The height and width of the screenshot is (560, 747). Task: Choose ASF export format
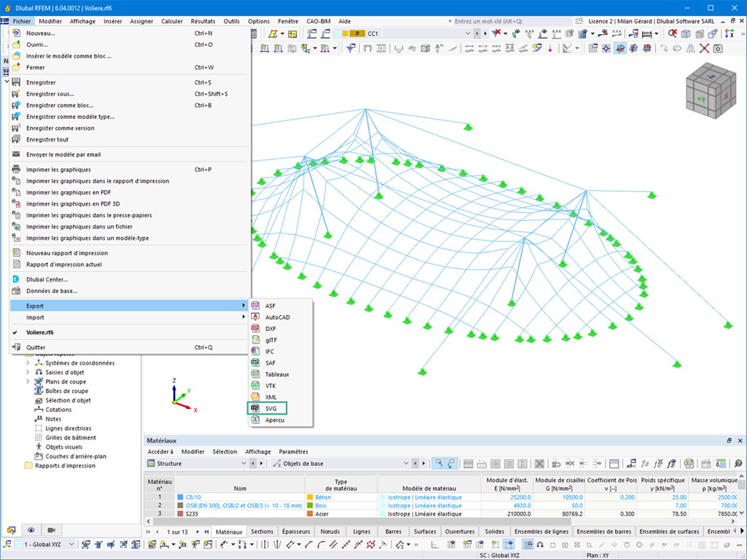coord(281,306)
